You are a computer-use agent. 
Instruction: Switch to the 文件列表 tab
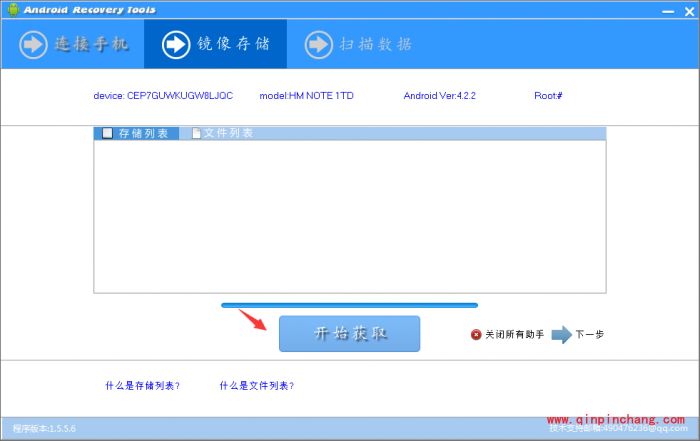(227, 133)
